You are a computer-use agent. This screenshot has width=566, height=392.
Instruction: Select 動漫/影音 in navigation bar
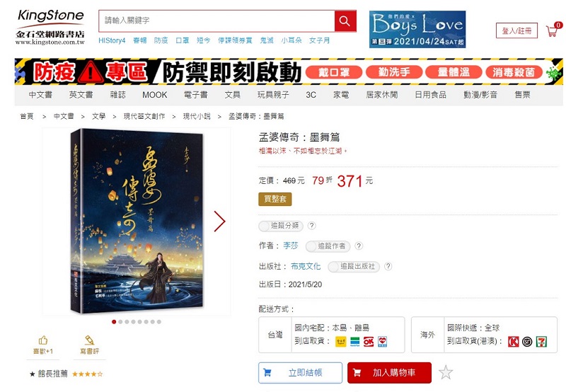[480, 95]
